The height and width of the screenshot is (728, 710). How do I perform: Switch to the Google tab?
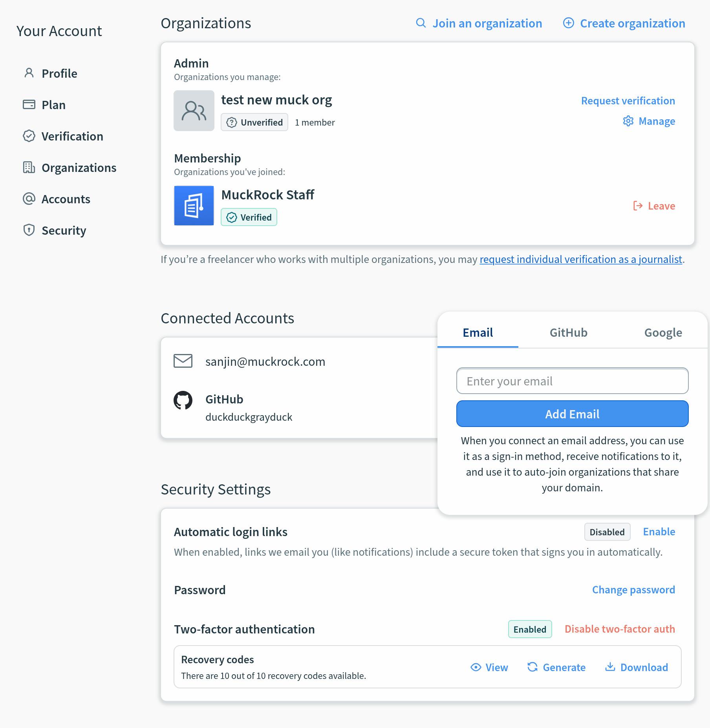[x=663, y=333]
